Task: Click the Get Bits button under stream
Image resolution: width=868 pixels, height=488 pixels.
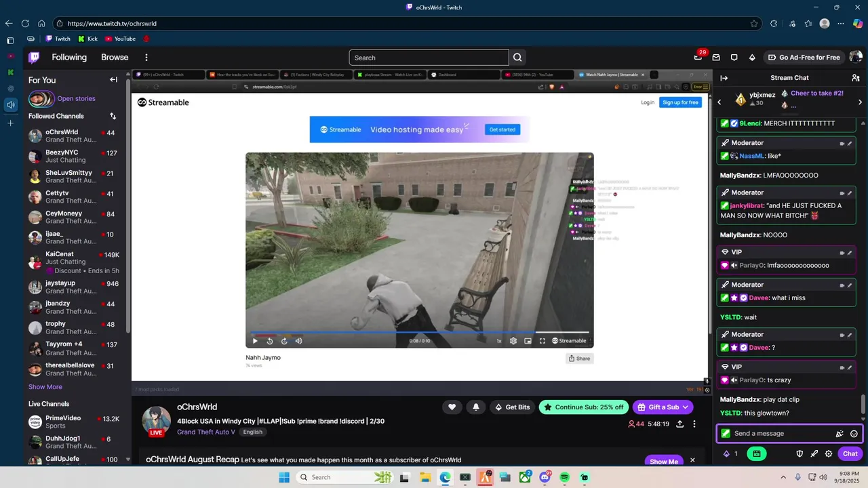Action: tap(512, 407)
